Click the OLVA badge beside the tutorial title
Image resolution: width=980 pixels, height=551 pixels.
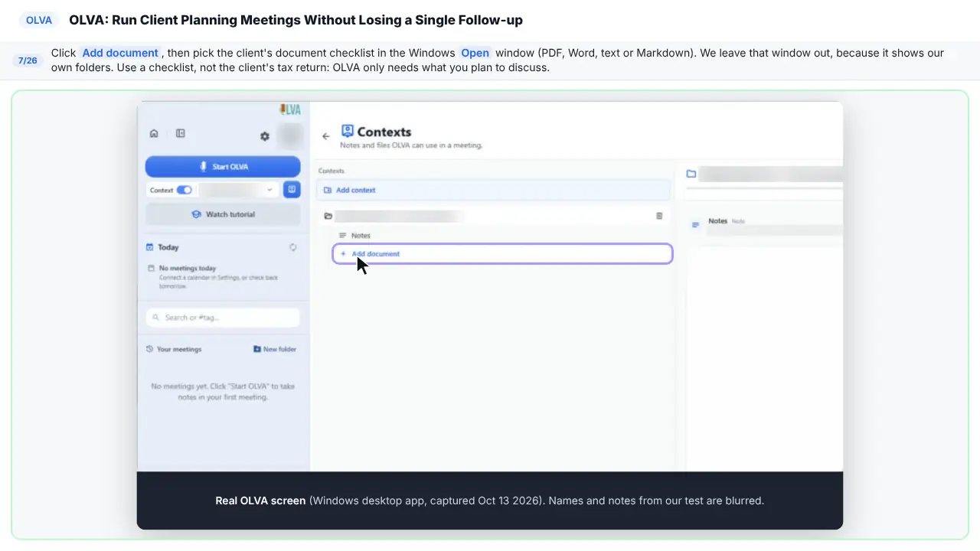click(39, 21)
